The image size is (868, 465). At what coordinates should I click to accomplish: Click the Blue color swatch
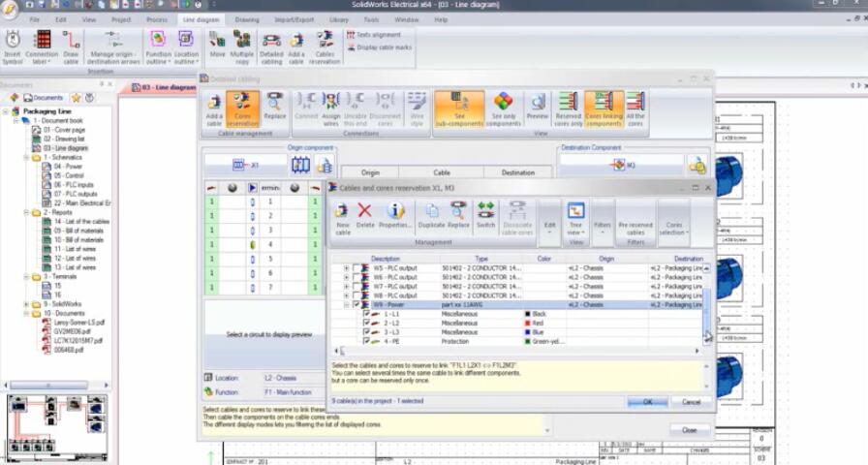tap(528, 332)
